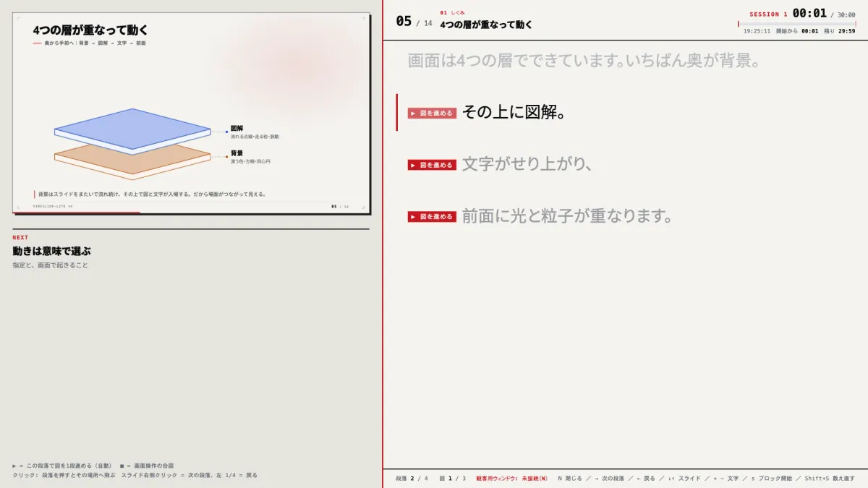868x488 pixels.
Task: Click the 開始から 00:01 readout
Action: [x=797, y=31]
